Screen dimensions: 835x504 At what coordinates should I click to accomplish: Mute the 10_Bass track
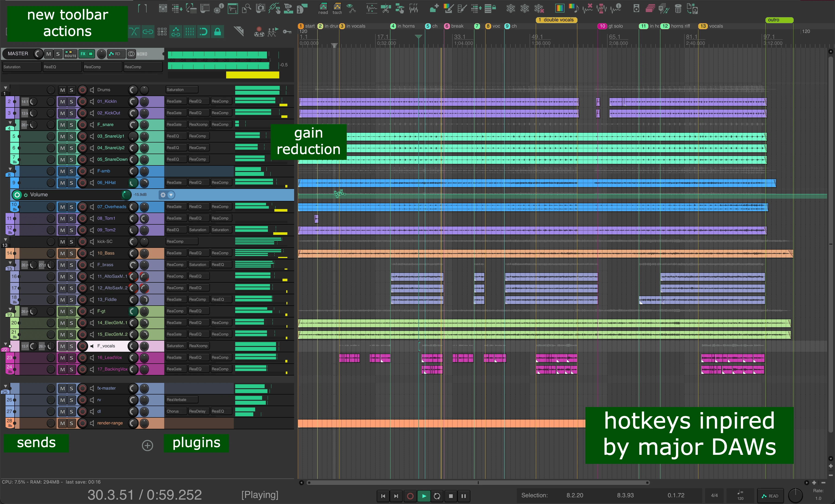62,253
